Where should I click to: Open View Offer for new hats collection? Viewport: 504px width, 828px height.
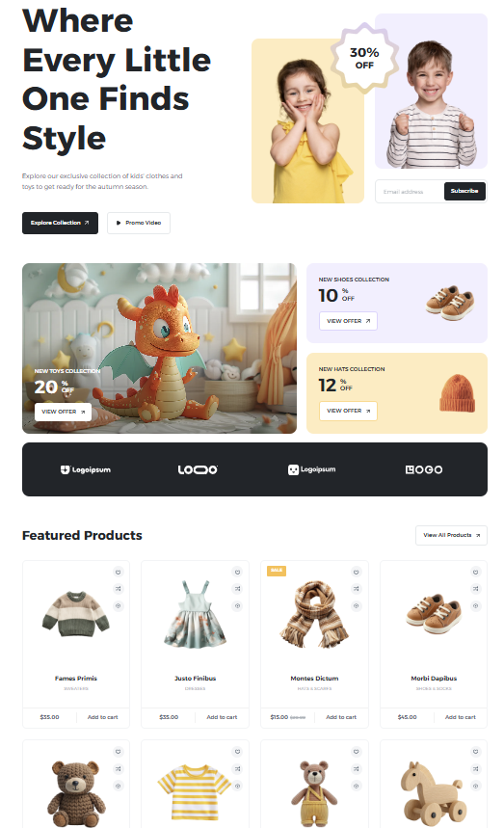pos(348,411)
